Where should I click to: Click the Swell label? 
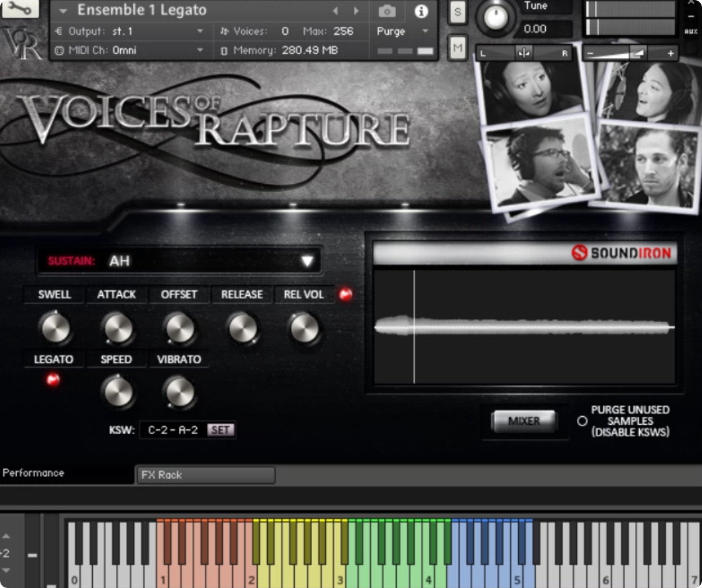[54, 294]
